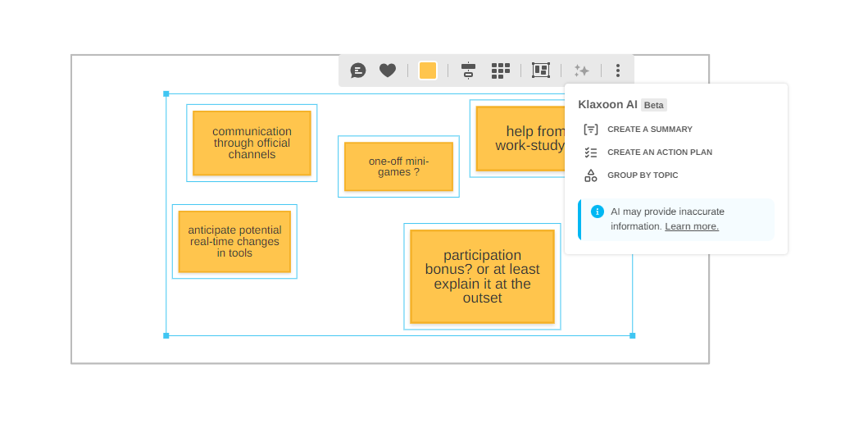Toggle the Klaxoon AI sparkles icon

click(581, 71)
